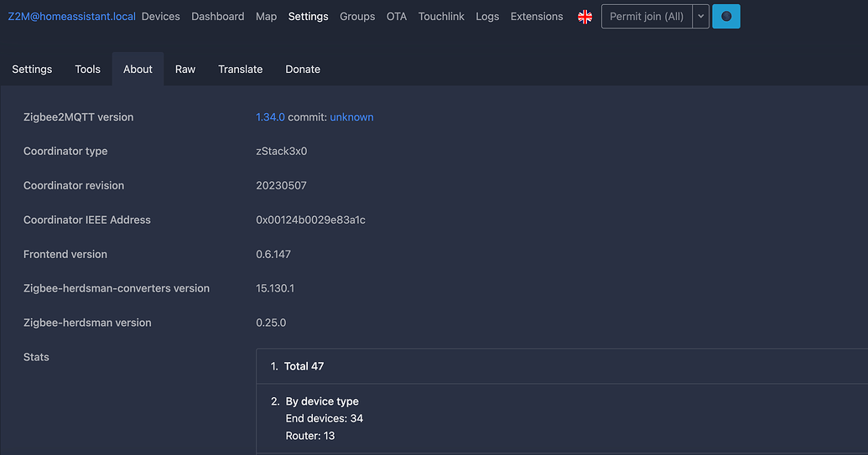Click the Stats label
The width and height of the screenshot is (868, 455).
coord(36,357)
